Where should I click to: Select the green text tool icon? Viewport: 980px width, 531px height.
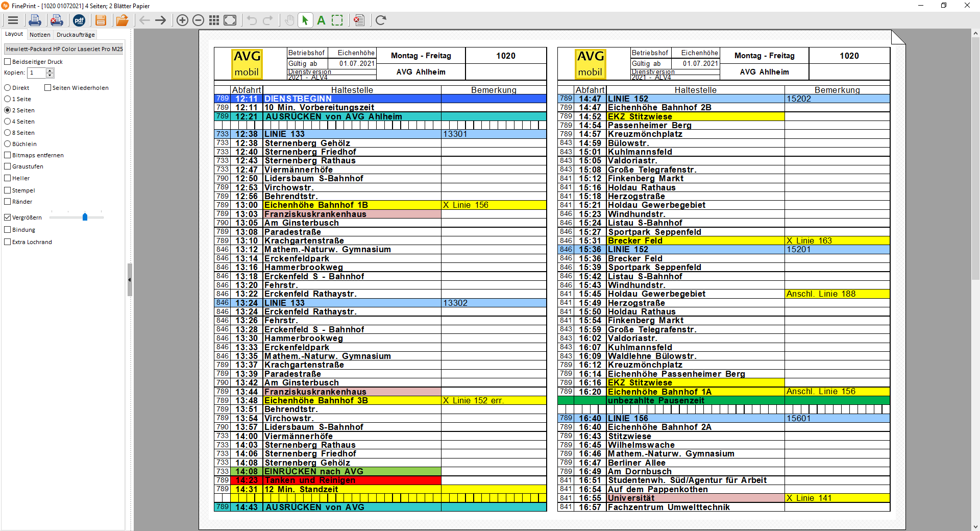click(321, 20)
